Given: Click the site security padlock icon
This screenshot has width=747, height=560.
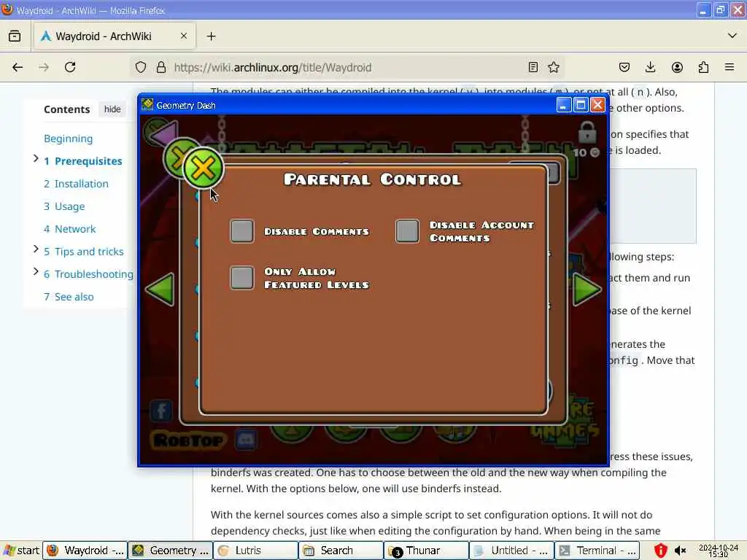Looking at the screenshot, I should tap(161, 67).
